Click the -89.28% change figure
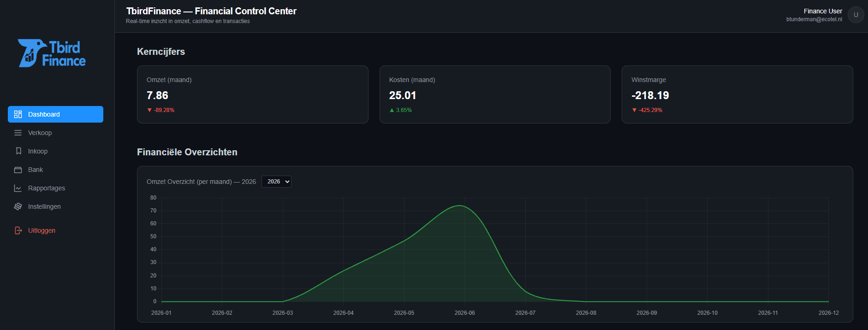Viewport: 868px width, 330px height. pos(164,110)
